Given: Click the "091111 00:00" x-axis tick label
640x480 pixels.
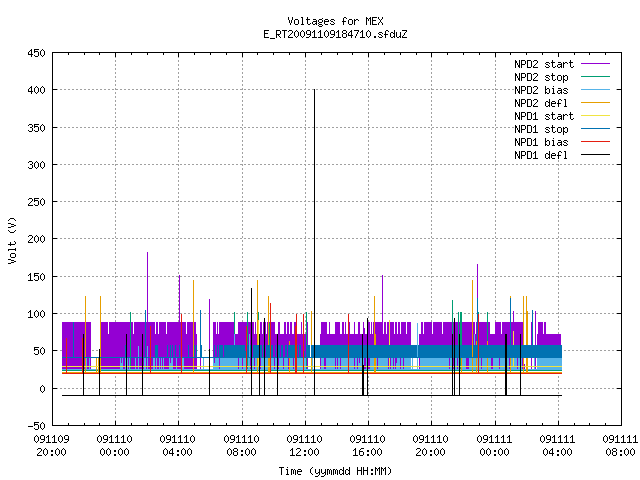Looking at the screenshot, I should 494,446.
